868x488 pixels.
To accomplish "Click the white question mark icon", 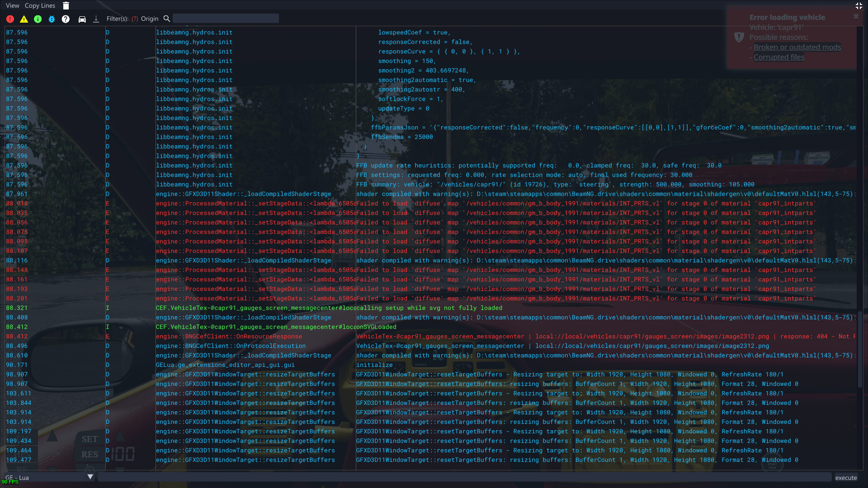I will tap(66, 19).
